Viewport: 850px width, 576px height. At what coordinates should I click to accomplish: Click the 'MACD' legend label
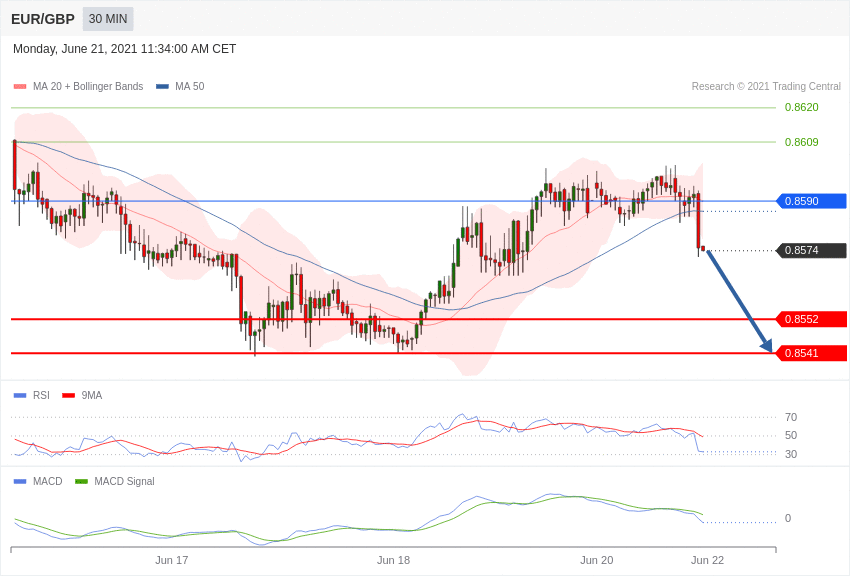click(x=48, y=481)
